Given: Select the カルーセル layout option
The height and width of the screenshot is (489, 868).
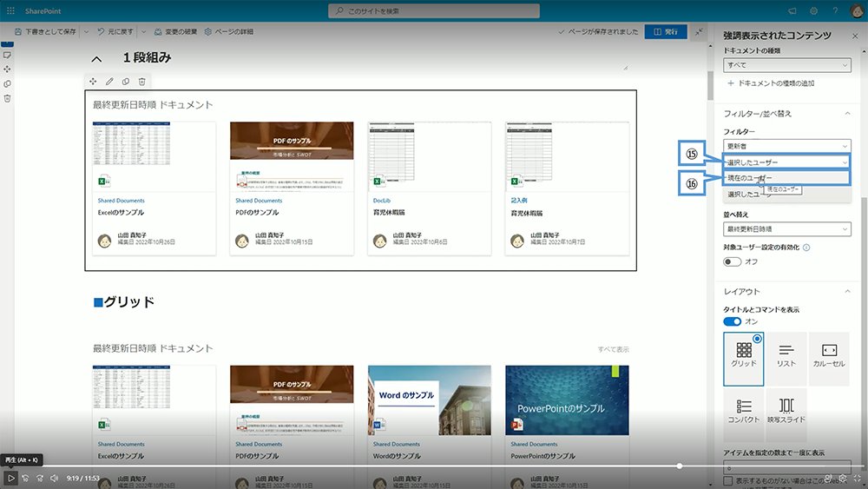Looking at the screenshot, I should (x=829, y=359).
